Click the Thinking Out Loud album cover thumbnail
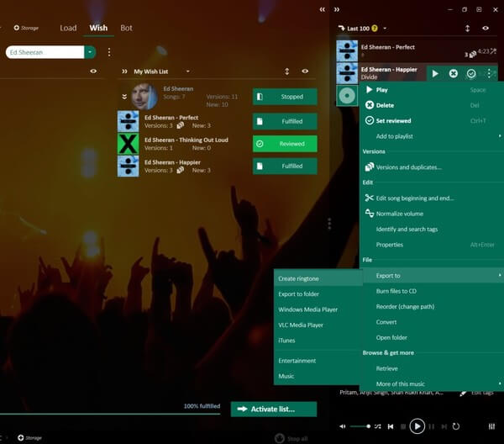The image size is (504, 444). click(128, 144)
